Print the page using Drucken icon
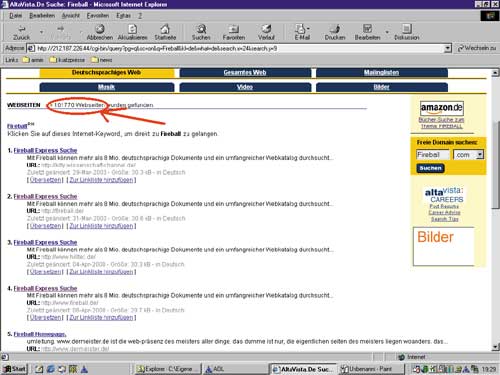Image resolution: width=500 pixels, height=375 pixels. (335, 32)
